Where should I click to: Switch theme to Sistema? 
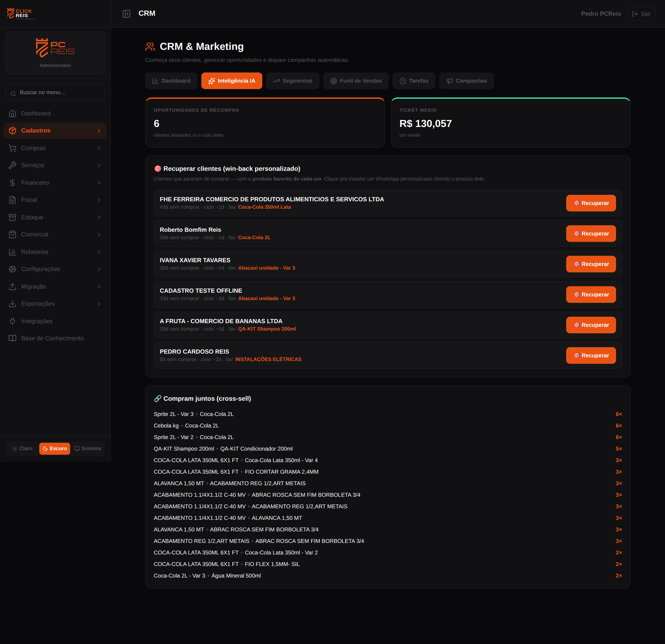coord(88,448)
